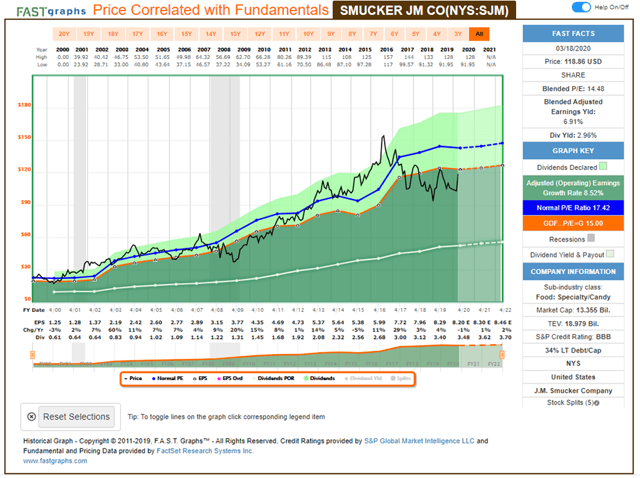
Task: Toggle the Dividends POR legend item
Action: 274,380
